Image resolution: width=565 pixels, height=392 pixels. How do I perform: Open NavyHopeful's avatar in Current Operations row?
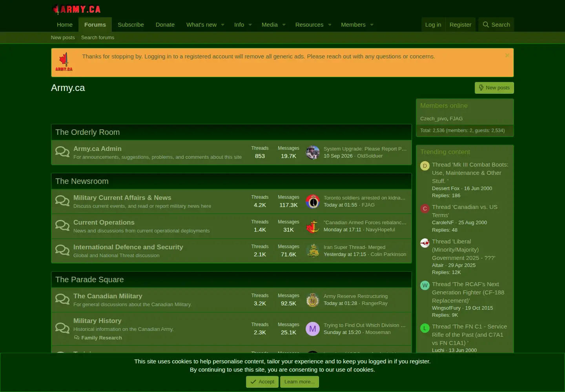[x=313, y=226]
